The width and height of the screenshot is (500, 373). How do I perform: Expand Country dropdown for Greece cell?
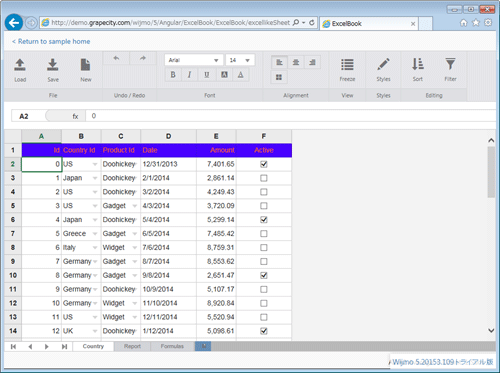pyautogui.click(x=95, y=234)
